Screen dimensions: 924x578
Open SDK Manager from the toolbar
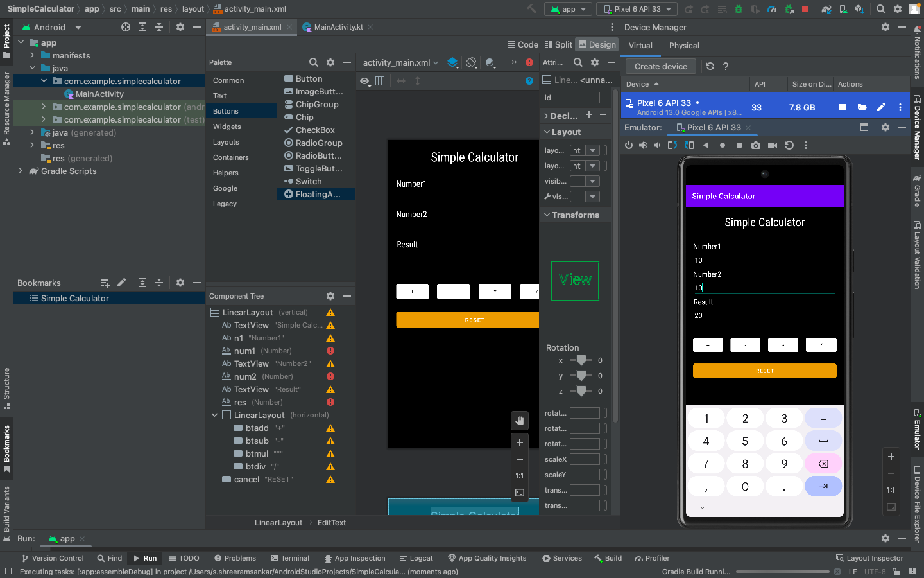tap(859, 9)
